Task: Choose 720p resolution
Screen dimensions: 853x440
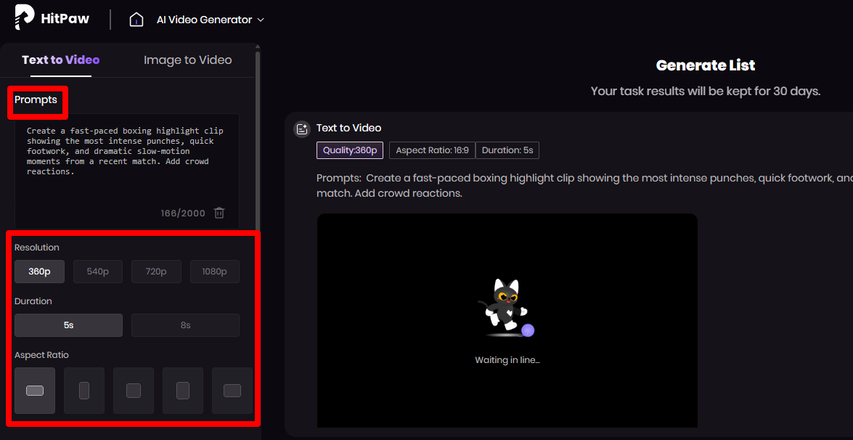Action: 155,271
